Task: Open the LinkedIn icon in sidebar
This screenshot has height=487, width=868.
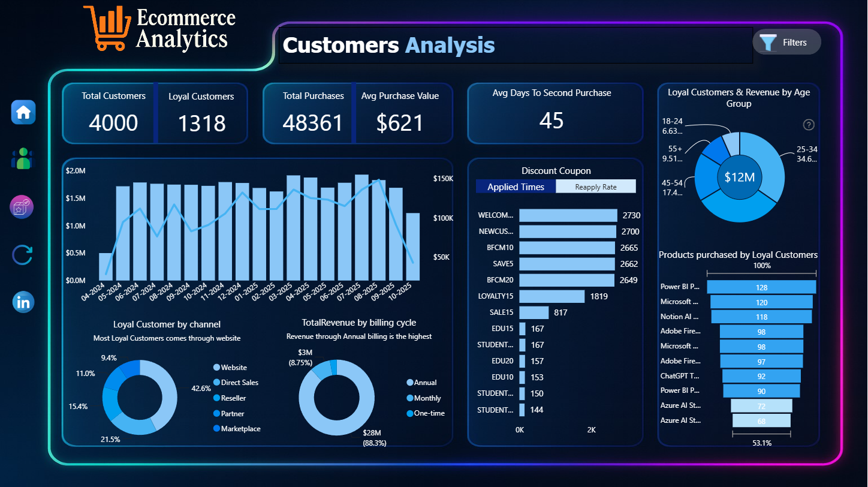Action: click(x=23, y=302)
